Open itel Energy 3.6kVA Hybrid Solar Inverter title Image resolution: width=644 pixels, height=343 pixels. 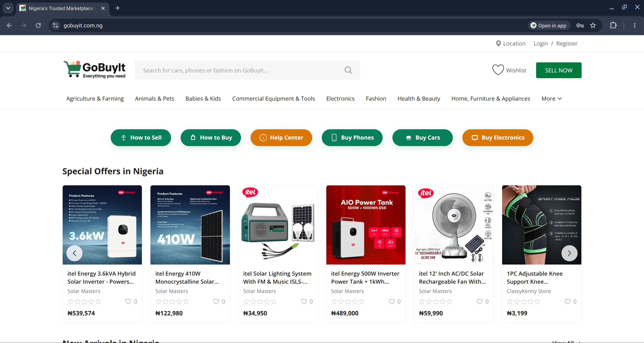coord(101,278)
